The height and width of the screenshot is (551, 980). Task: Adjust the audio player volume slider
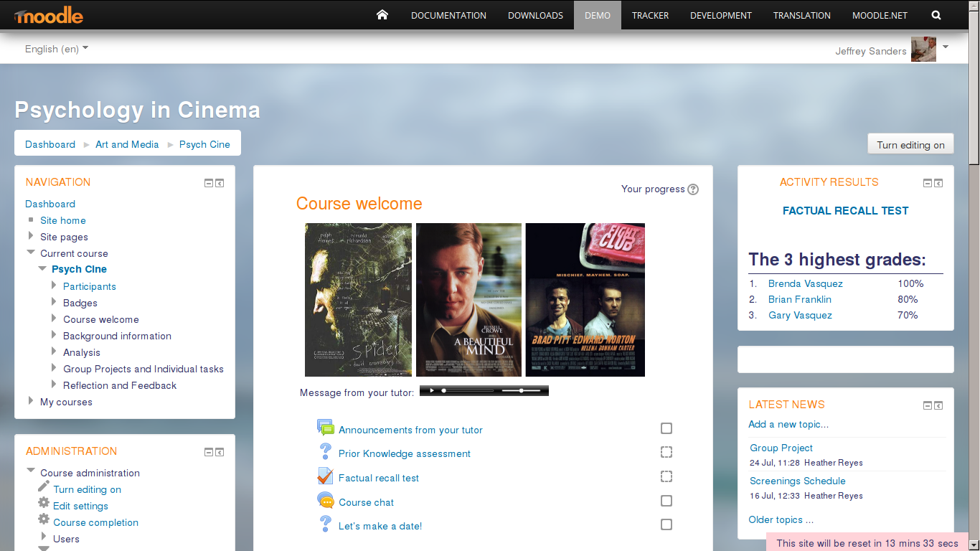click(522, 390)
